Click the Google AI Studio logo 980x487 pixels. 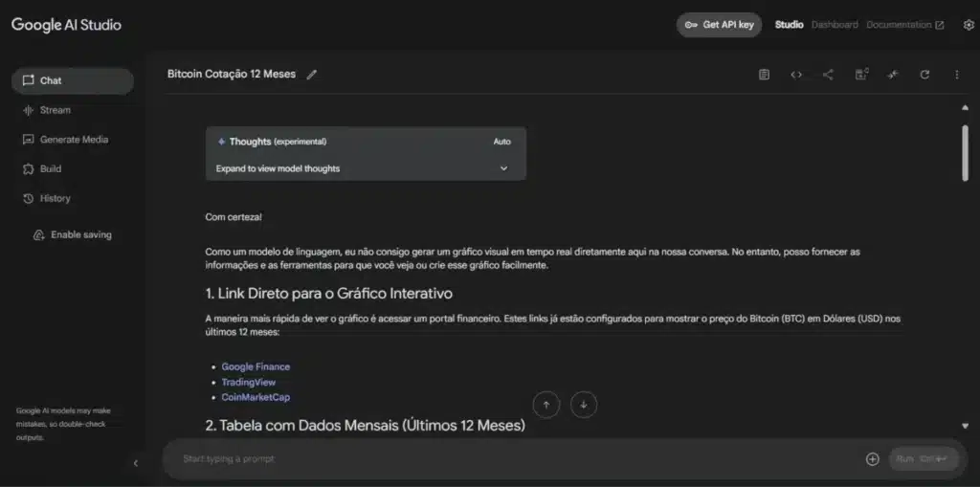[66, 25]
